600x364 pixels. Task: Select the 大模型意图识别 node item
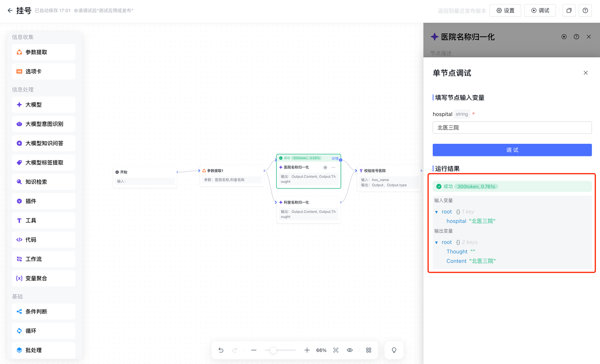pyautogui.click(x=43, y=124)
